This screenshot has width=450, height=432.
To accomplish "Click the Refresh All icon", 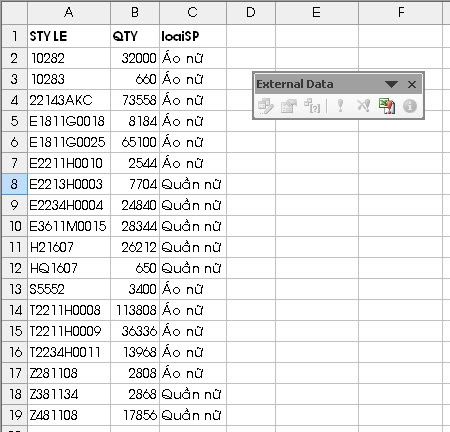I will click(x=387, y=106).
